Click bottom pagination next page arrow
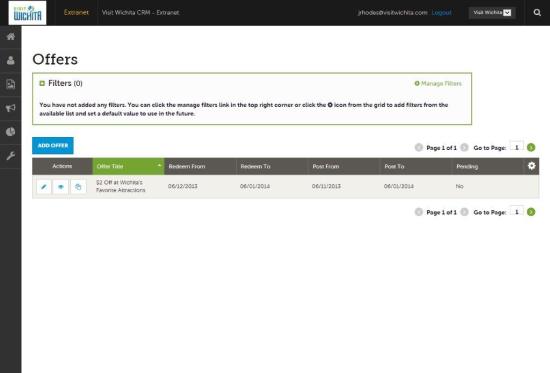550x373 pixels. pos(464,212)
